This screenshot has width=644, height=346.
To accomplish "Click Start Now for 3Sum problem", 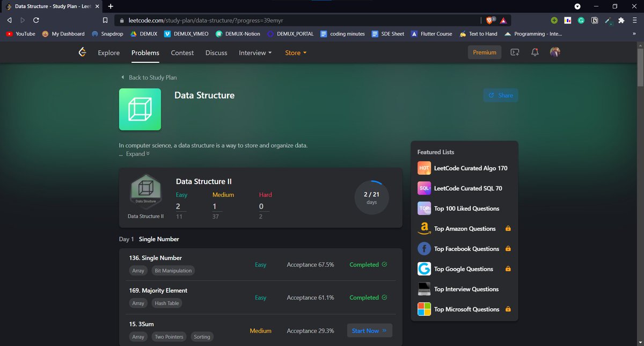I will [370, 330].
